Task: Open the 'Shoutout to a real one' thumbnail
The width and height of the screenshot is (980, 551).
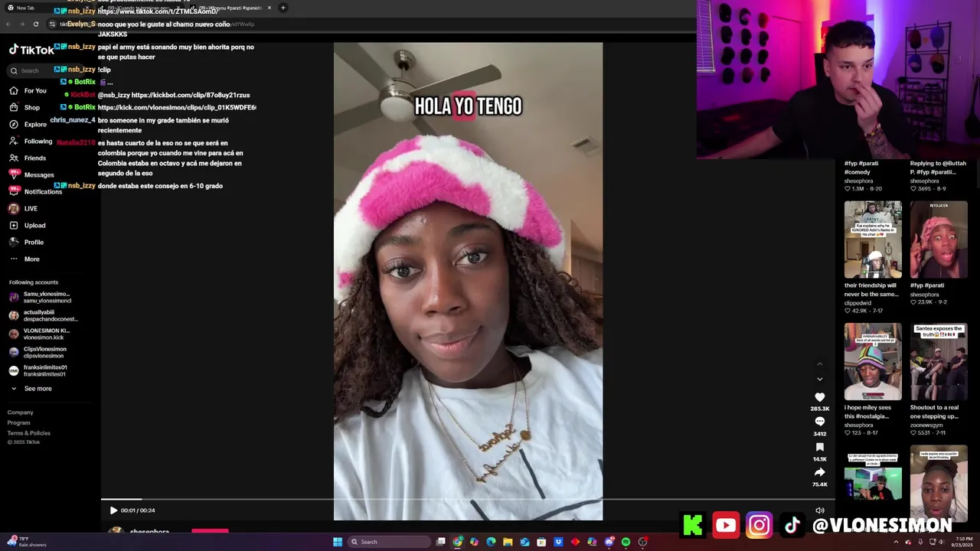Action: pos(939,362)
